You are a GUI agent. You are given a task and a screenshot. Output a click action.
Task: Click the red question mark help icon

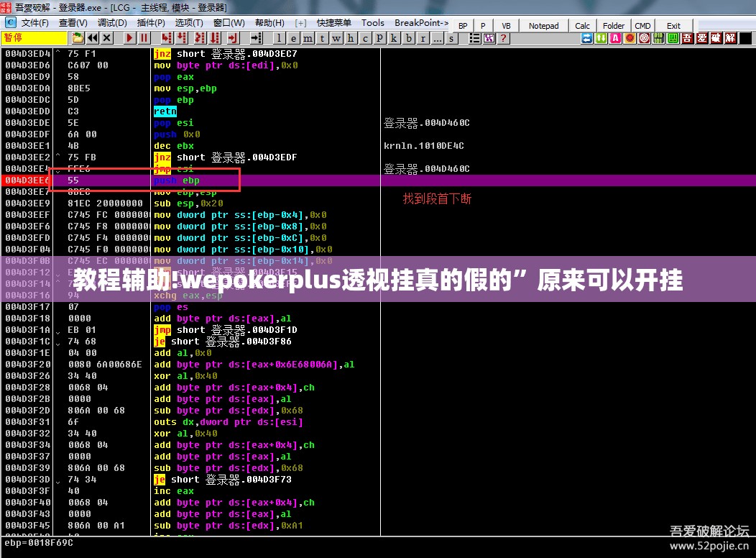click(503, 38)
